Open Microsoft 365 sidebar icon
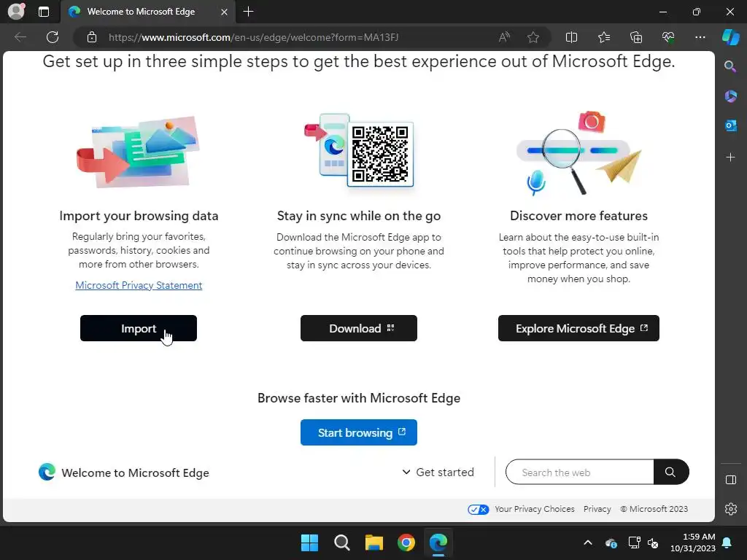 coord(730,96)
